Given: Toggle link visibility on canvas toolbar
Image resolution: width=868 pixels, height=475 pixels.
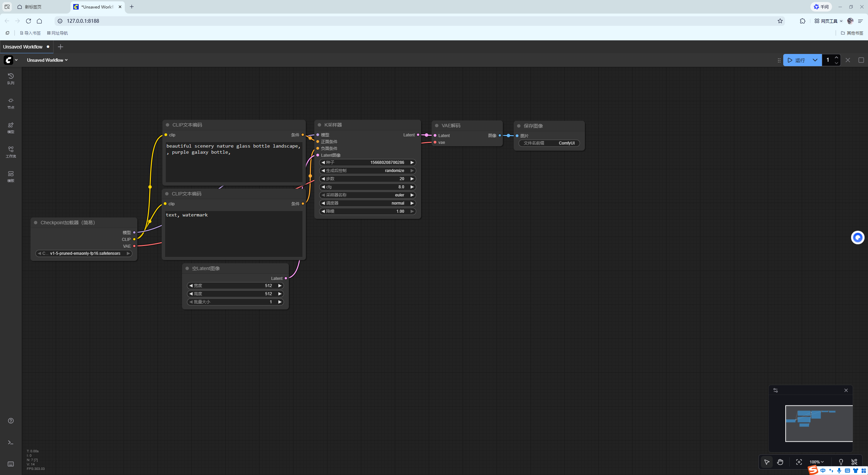Looking at the screenshot, I should click(854, 462).
